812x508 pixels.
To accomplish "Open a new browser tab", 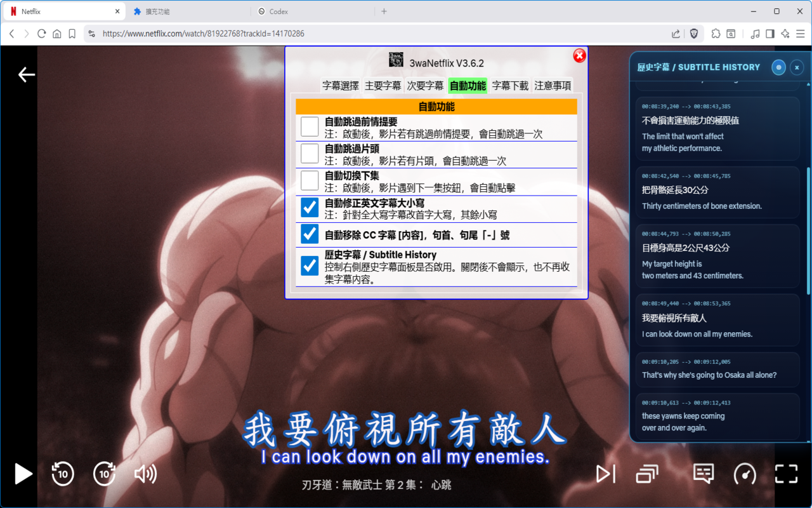I will point(384,11).
